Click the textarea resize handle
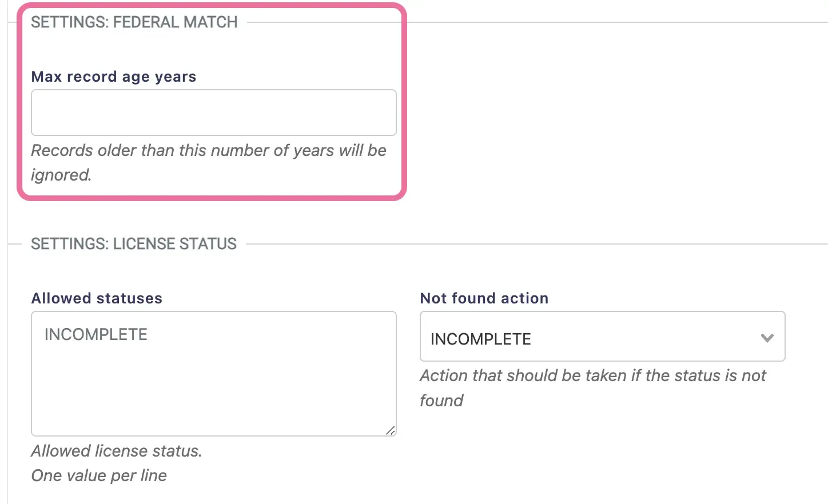 391,430
